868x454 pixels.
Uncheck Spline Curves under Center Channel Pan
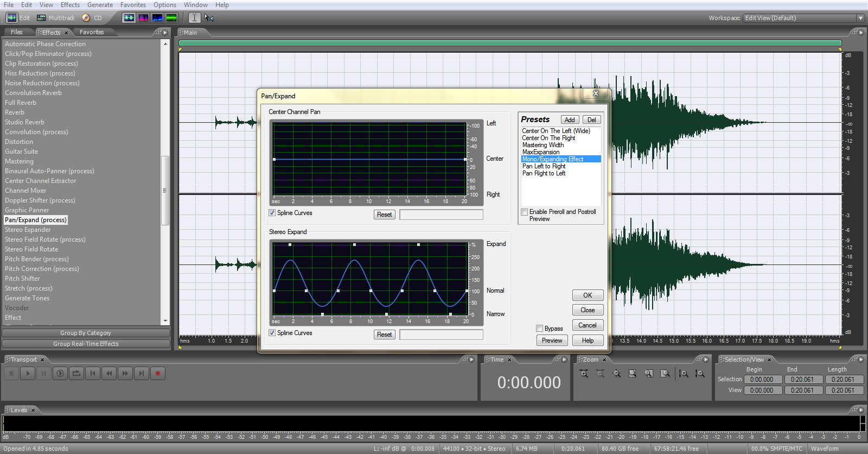pos(272,213)
